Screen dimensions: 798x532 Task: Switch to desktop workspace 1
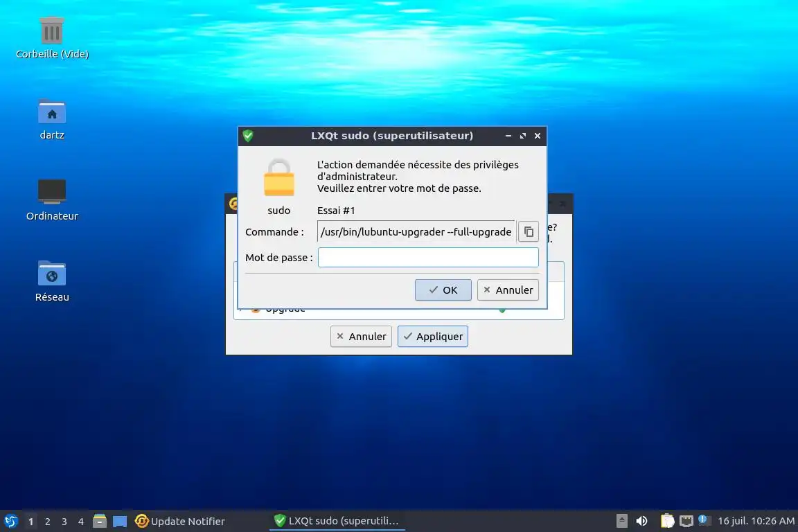tap(30, 522)
